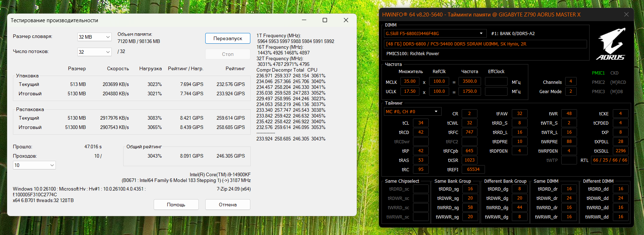Click the tCWL value 32
The width and height of the screenshot is (644, 235).
click(470, 123)
